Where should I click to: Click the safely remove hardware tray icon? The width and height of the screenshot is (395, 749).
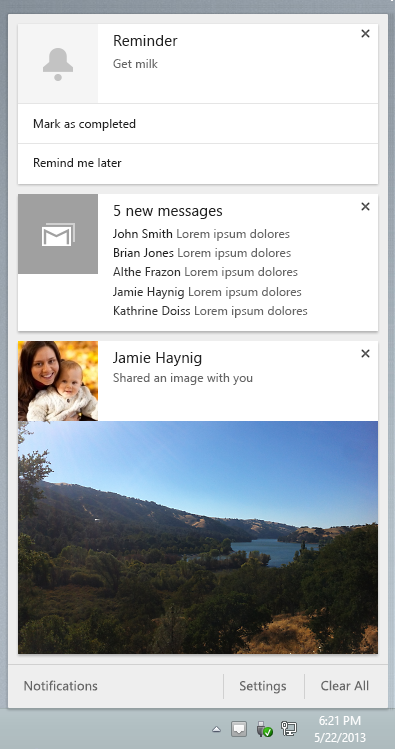(264, 729)
